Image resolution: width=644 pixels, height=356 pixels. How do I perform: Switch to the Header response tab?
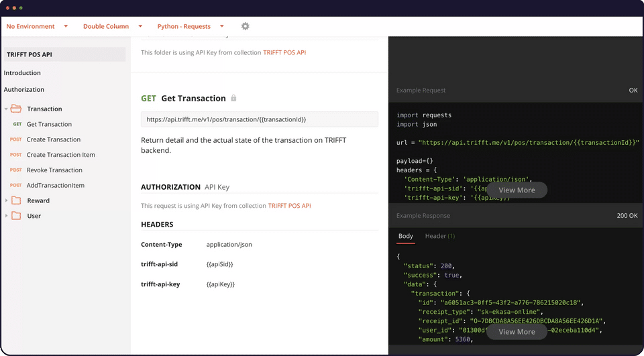coord(439,236)
